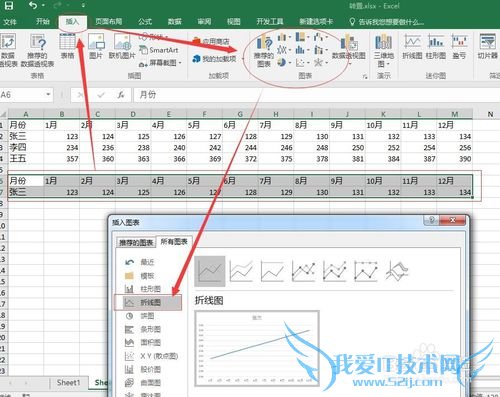500x397 pixels.
Task: Open the Undo history dropdown arrow
Action: tap(44, 6)
